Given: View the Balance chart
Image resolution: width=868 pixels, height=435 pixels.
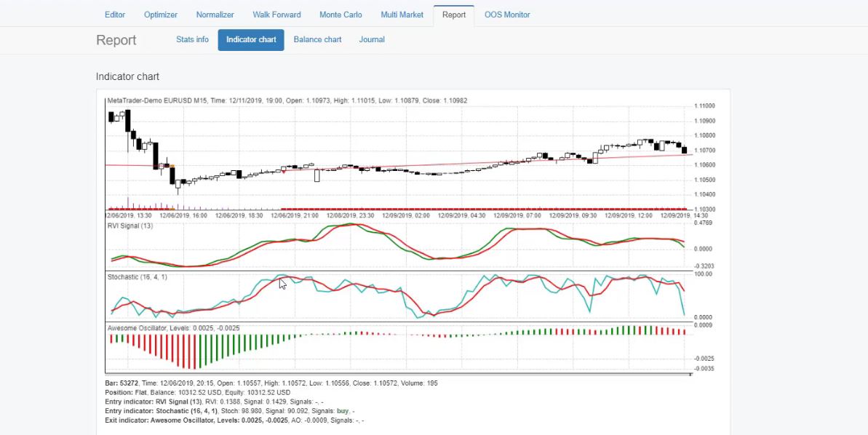Looking at the screenshot, I should tap(317, 39).
